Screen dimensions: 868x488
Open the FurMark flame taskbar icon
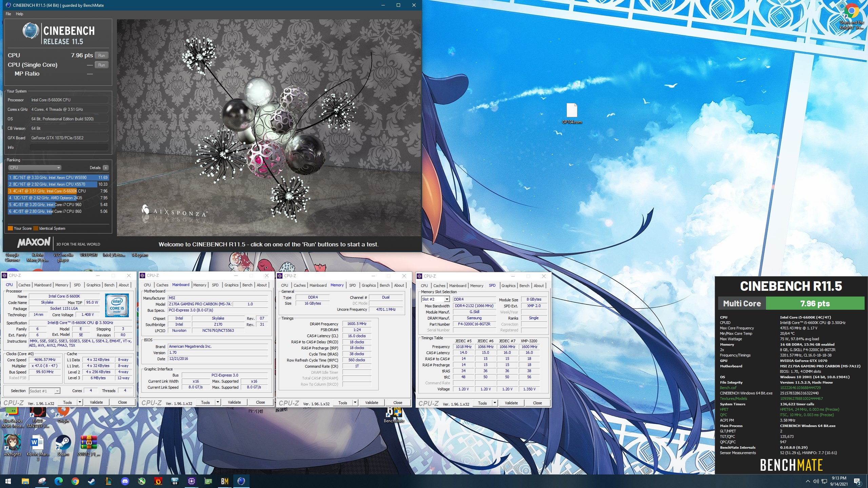[158, 481]
